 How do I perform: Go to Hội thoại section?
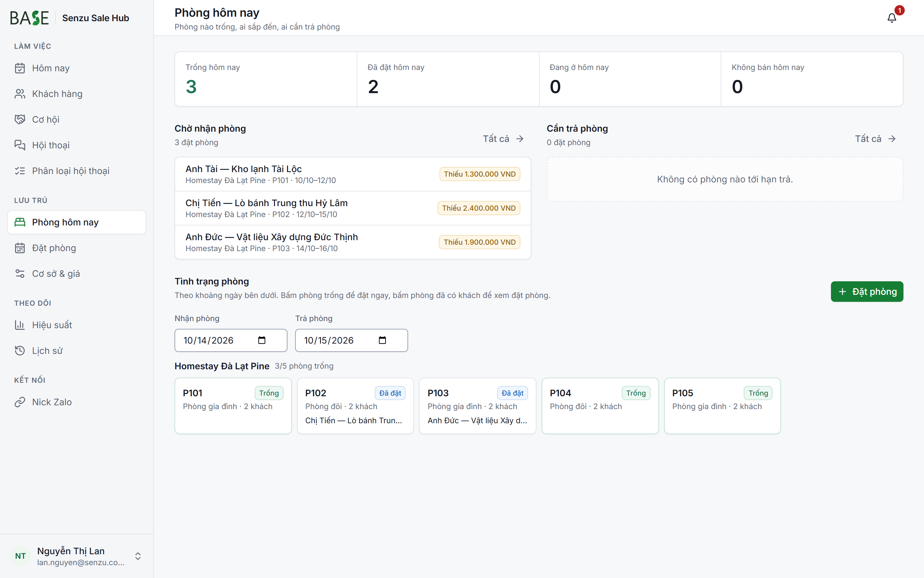(76, 145)
